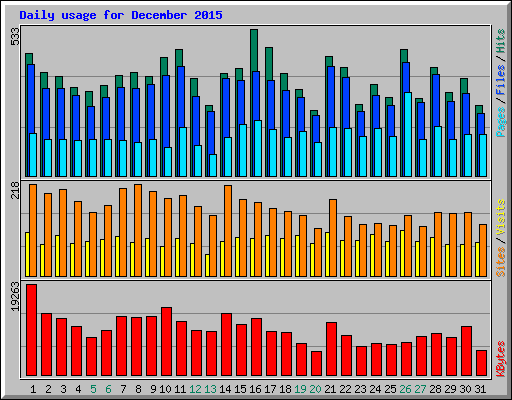Click green weekend day label '13'

coord(210,389)
